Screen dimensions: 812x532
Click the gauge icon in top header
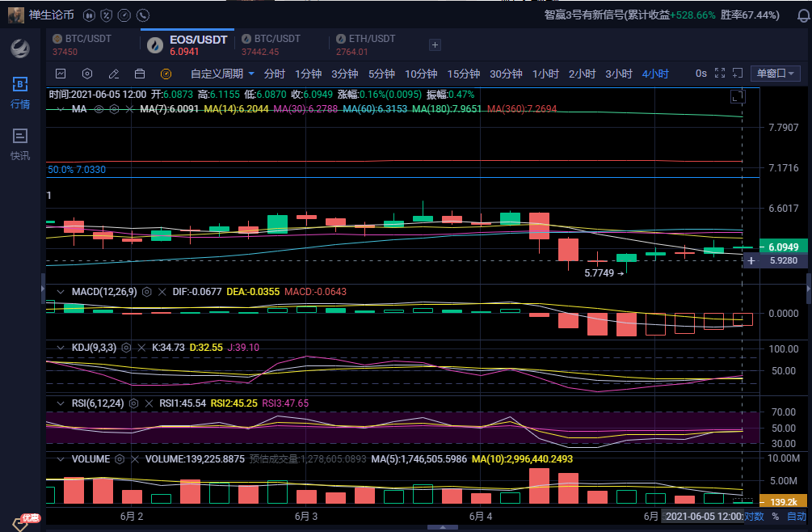pos(124,15)
